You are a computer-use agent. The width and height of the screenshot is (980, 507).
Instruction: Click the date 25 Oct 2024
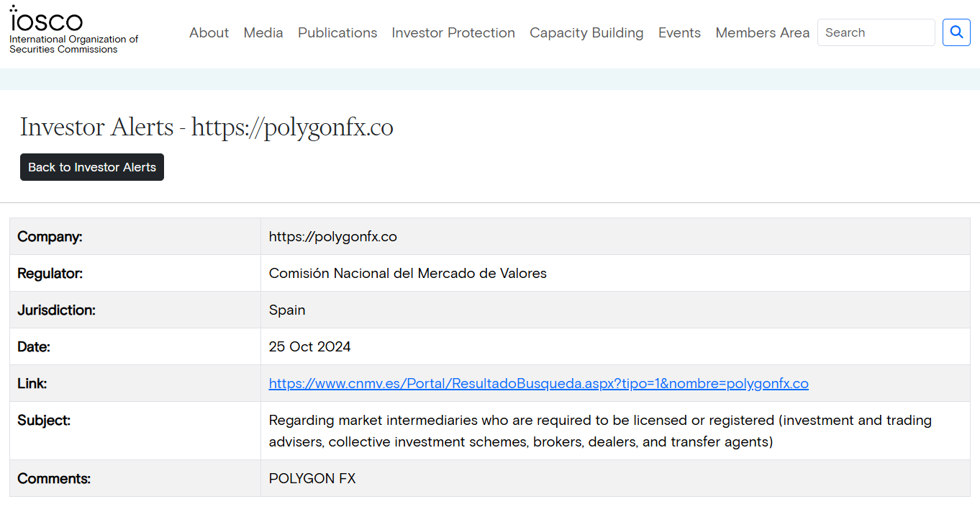(309, 347)
